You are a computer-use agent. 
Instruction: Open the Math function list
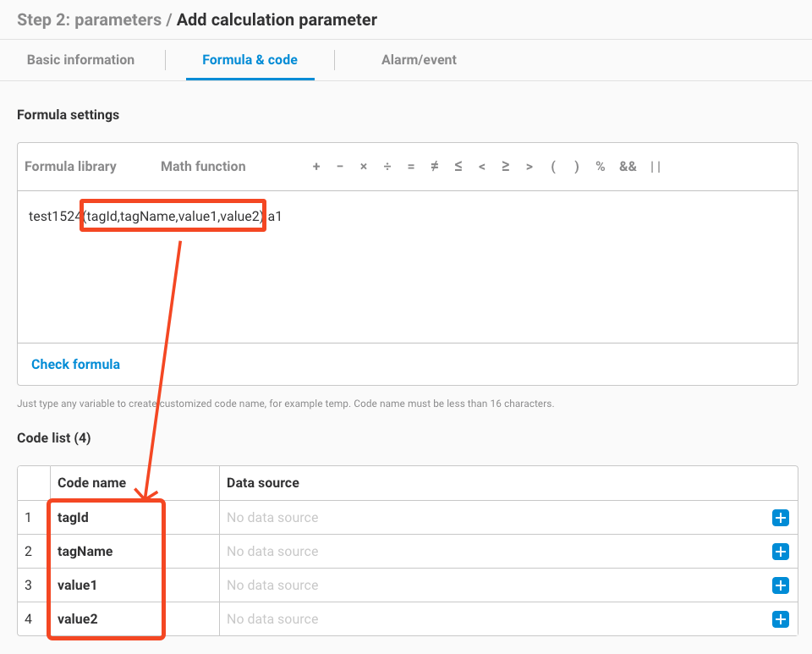coord(203,166)
